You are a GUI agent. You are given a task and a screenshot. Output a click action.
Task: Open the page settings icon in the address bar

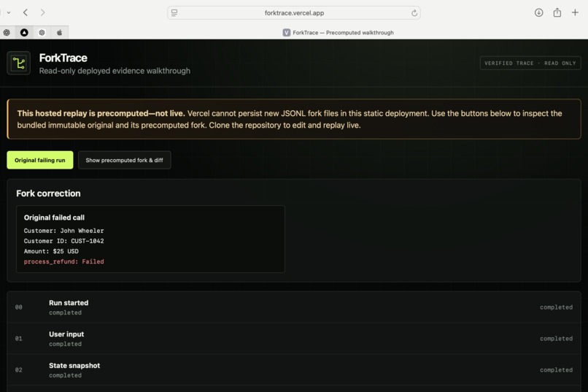pyautogui.click(x=174, y=12)
